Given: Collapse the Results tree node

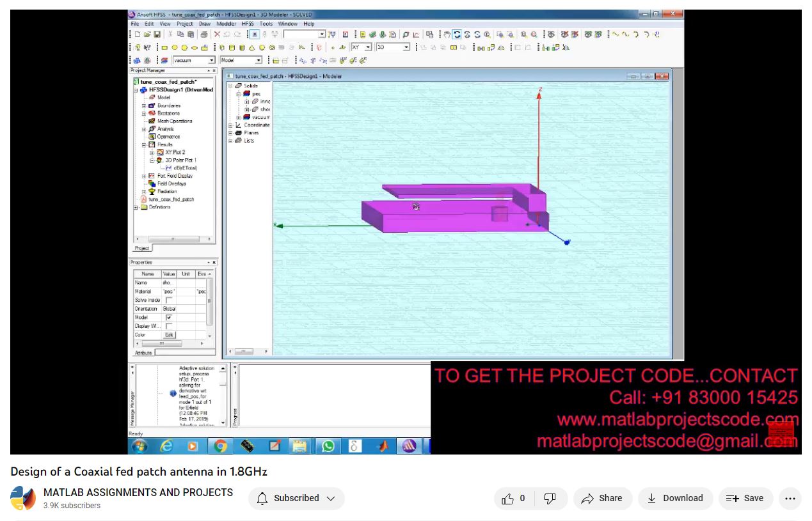Looking at the screenshot, I should 144,144.
